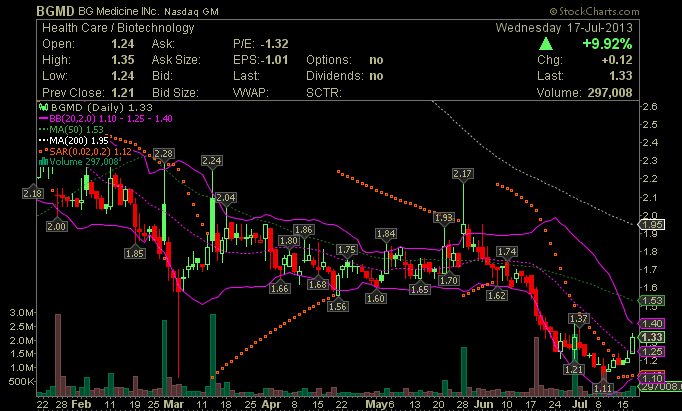Image resolution: width=682 pixels, height=411 pixels.
Task: Click the magenta 1.40 upper band axis tag
Action: [x=652, y=323]
